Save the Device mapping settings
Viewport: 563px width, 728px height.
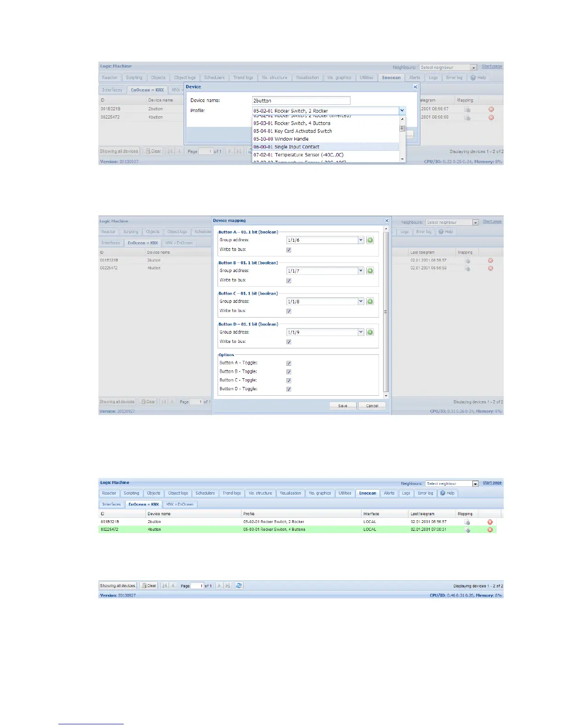pyautogui.click(x=343, y=406)
